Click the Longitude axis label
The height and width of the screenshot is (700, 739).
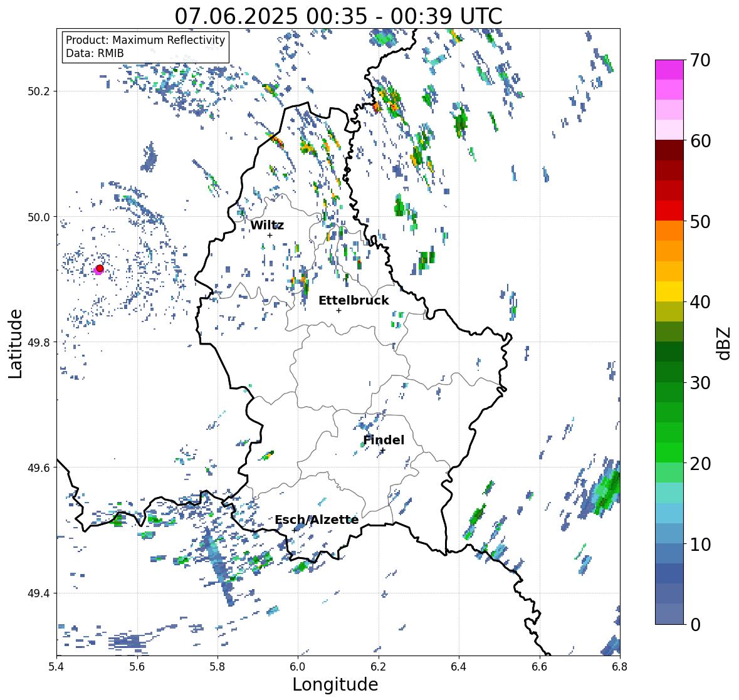[335, 684]
